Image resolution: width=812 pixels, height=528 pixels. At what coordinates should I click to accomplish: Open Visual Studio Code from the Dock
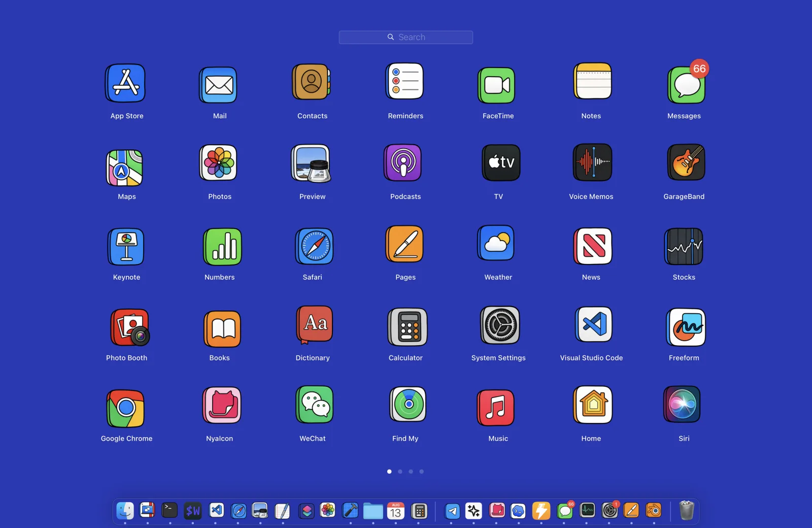pyautogui.click(x=217, y=510)
